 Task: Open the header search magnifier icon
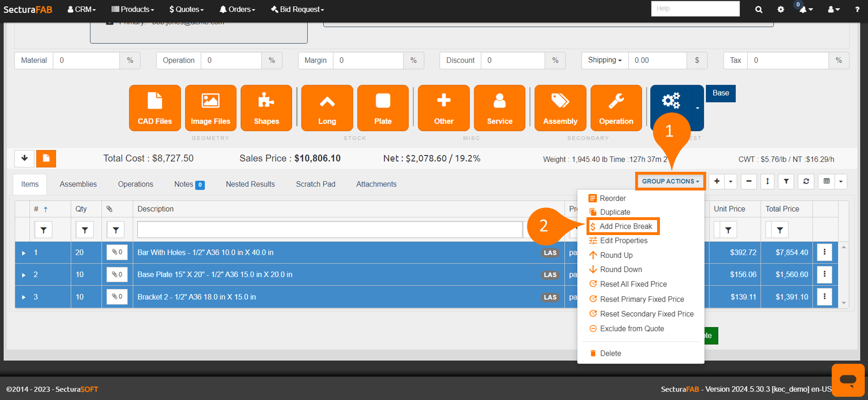[x=758, y=9]
